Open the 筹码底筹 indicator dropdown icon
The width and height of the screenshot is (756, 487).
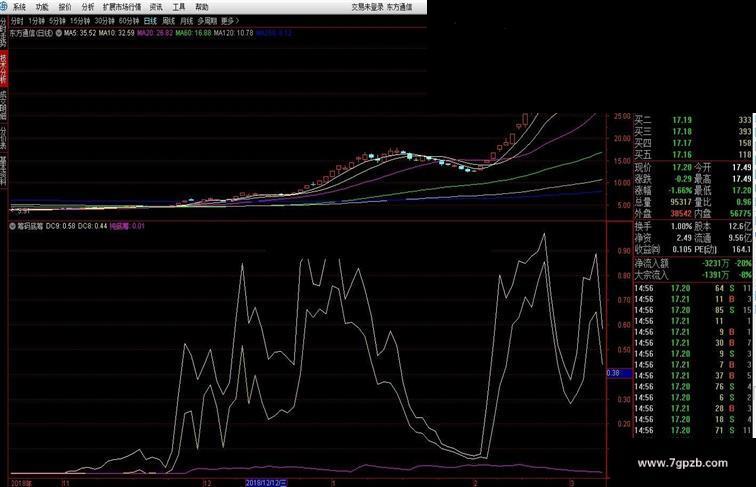[13, 226]
